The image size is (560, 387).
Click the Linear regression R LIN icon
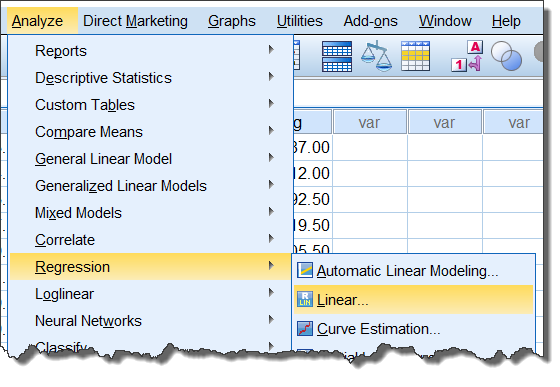305,299
